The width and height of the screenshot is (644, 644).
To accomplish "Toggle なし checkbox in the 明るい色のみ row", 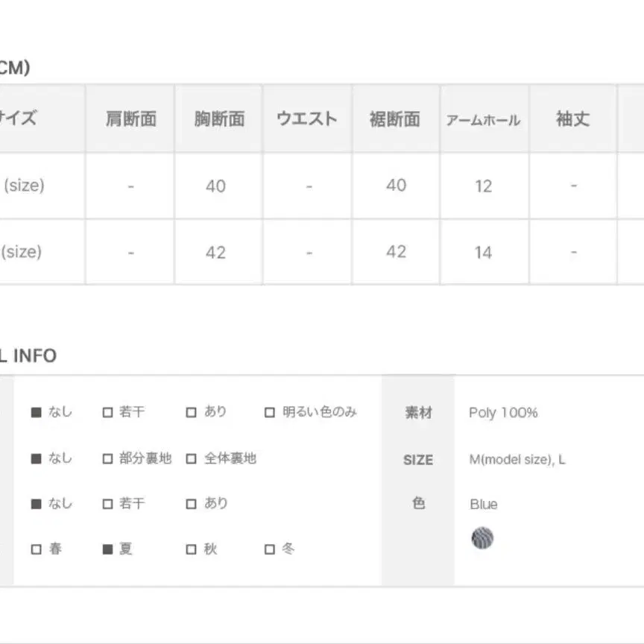I will pyautogui.click(x=36, y=412).
